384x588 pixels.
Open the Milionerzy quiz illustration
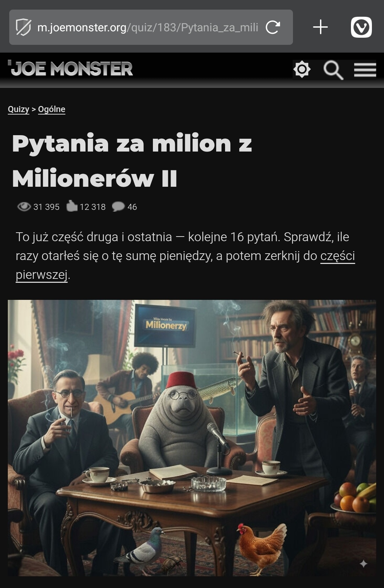(x=192, y=438)
